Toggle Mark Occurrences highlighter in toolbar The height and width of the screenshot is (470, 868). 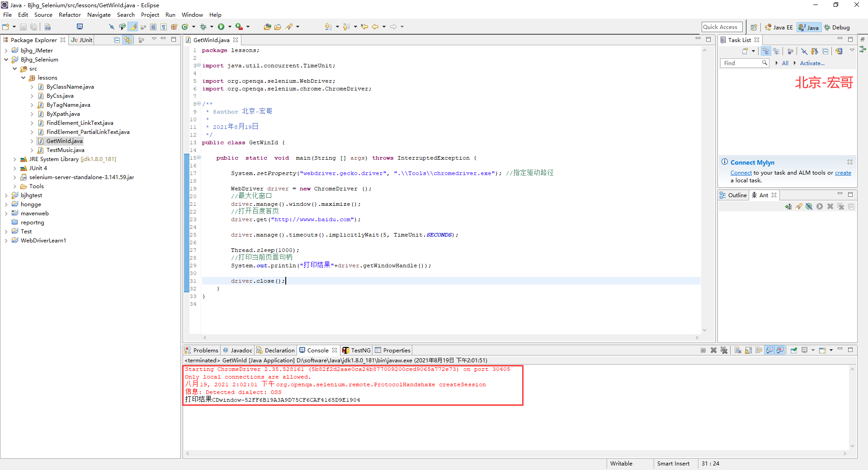(x=132, y=27)
